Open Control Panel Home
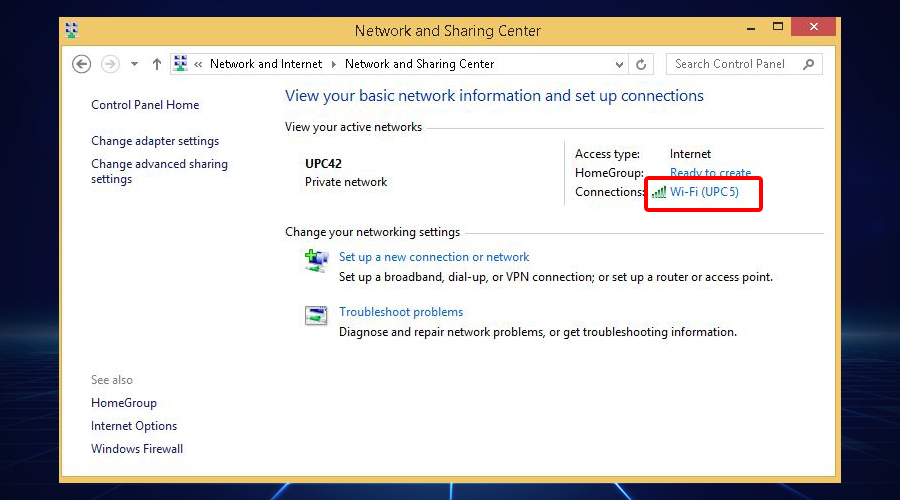 coord(145,105)
